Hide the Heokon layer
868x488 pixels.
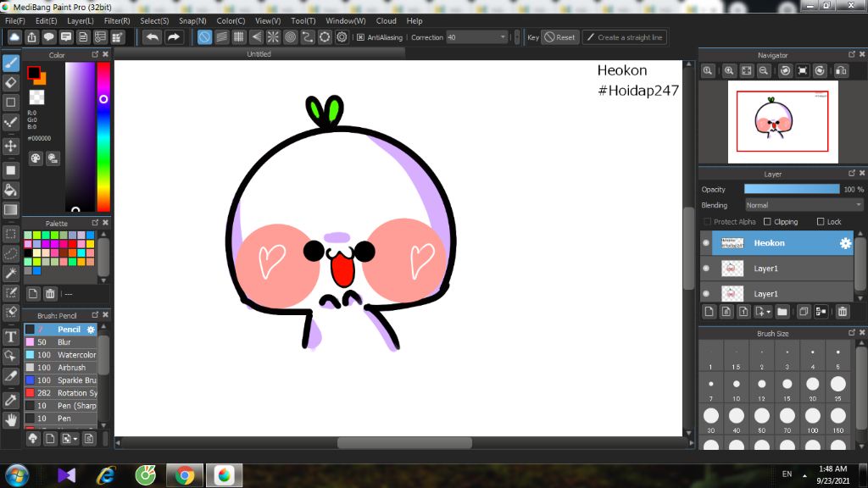click(706, 243)
